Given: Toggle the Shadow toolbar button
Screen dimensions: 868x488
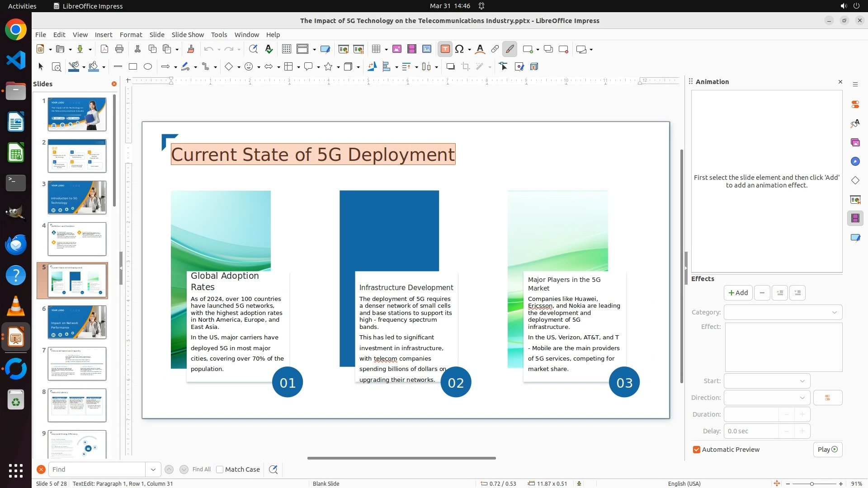Looking at the screenshot, I should [450, 67].
